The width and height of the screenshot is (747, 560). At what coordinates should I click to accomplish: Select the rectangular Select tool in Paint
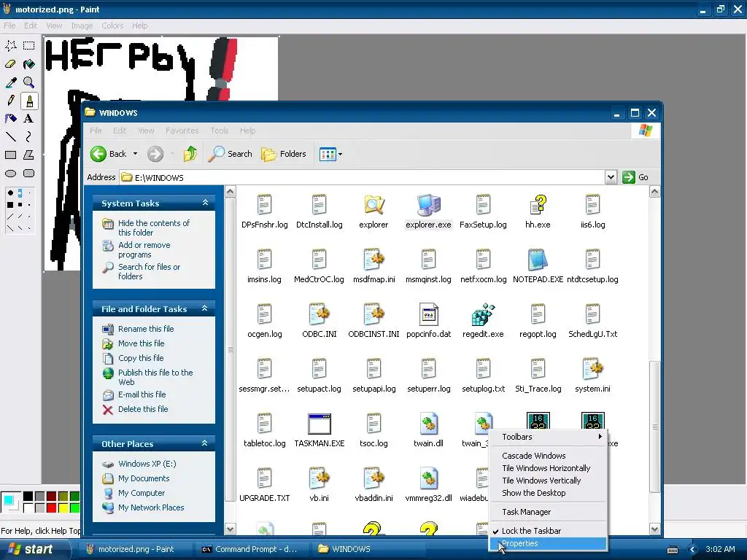tap(29, 46)
